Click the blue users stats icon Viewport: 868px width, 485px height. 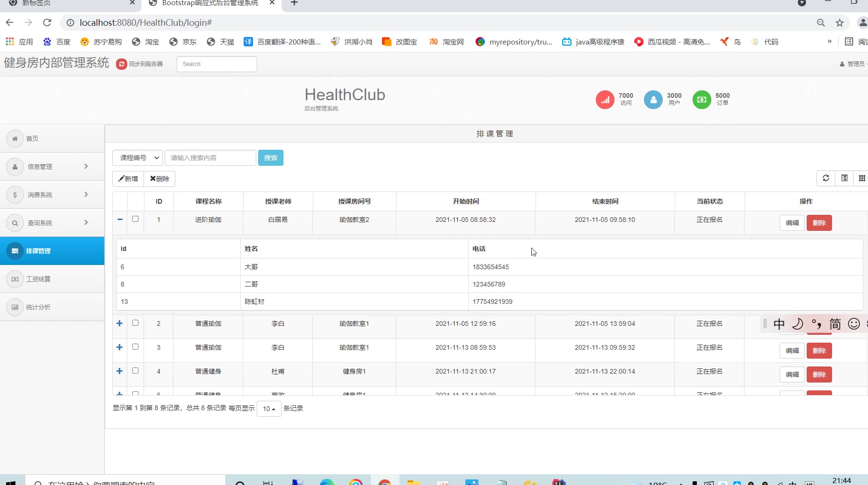(653, 100)
